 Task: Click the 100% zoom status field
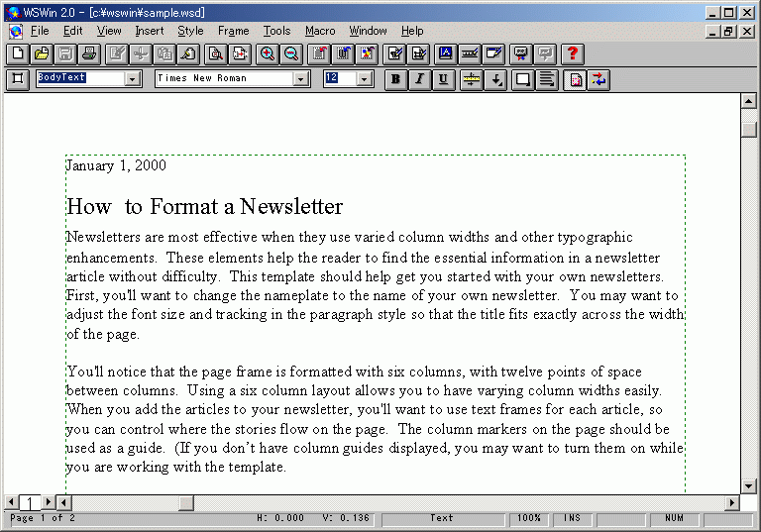528,519
